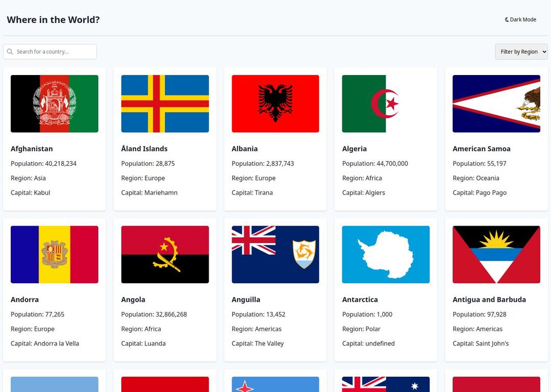Select the Åland Islands flag

[165, 104]
